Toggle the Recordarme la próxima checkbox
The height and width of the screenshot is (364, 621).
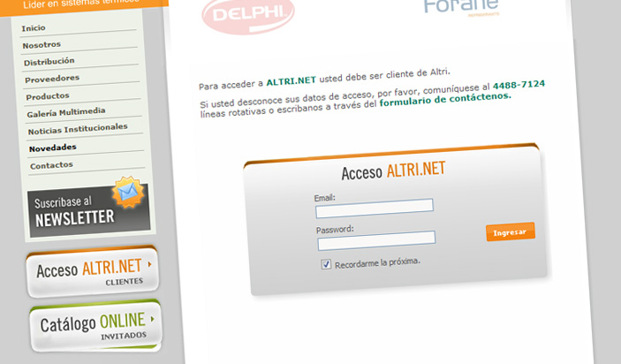click(x=326, y=264)
